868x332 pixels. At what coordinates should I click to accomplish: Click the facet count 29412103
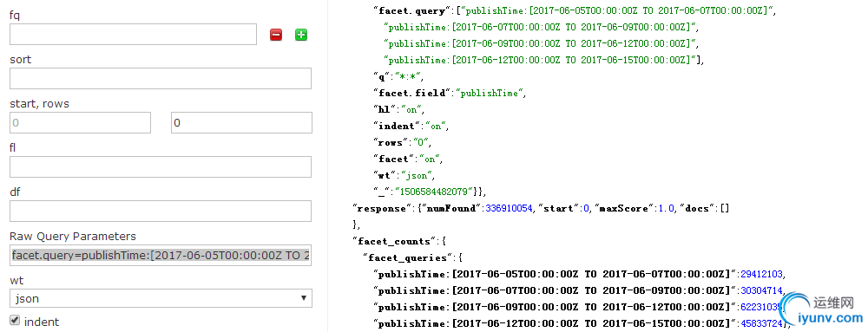[761, 274]
